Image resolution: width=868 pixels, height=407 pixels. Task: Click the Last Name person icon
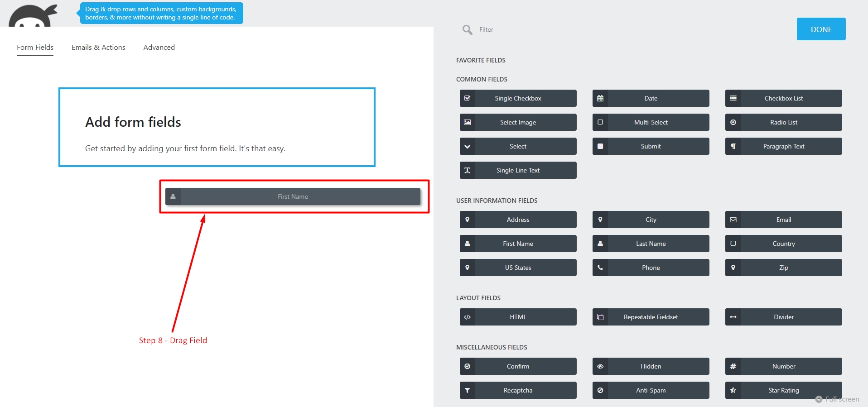600,244
